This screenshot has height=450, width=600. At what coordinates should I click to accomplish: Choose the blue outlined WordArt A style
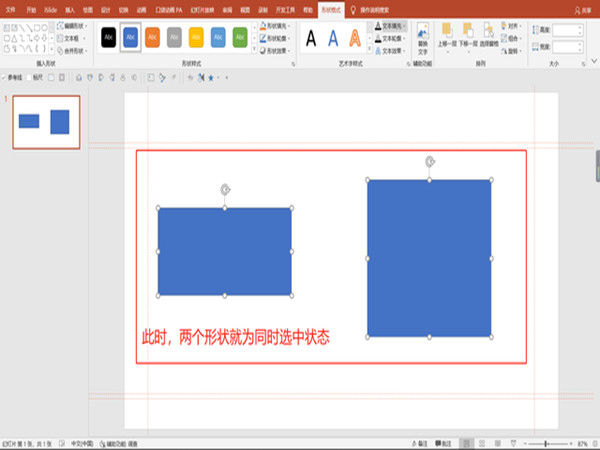pyautogui.click(x=333, y=39)
